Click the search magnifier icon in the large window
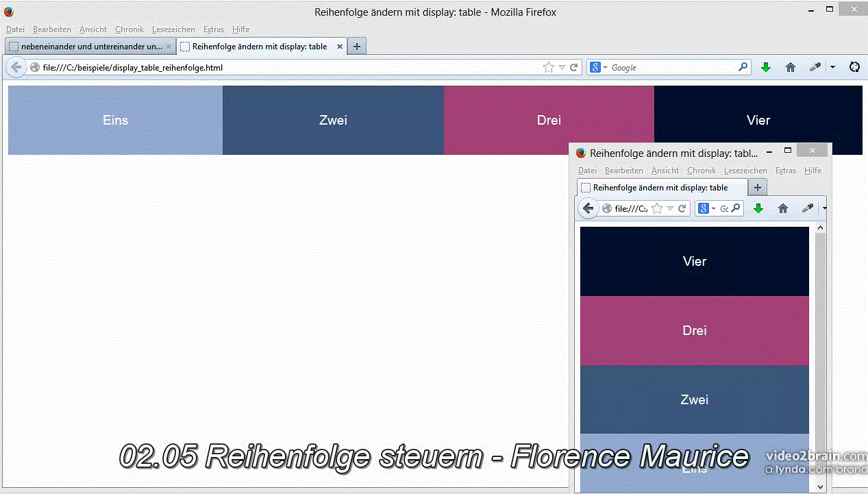This screenshot has width=868, height=494. pos(743,67)
